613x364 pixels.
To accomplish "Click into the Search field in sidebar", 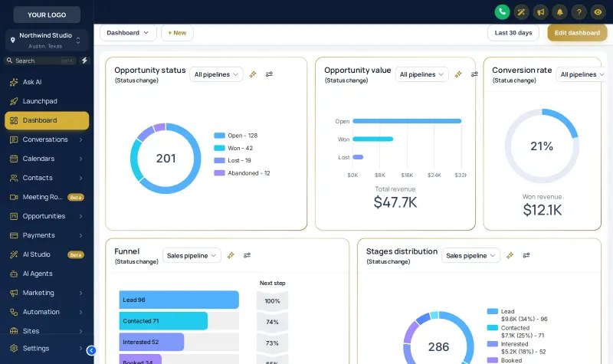I will (x=41, y=61).
